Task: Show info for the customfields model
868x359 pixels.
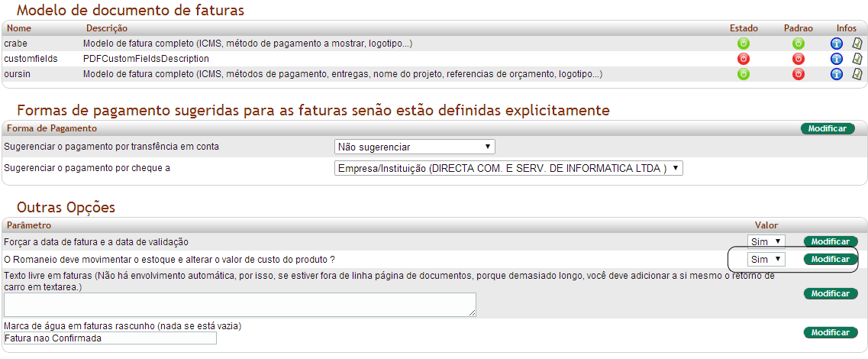Action: (836, 59)
